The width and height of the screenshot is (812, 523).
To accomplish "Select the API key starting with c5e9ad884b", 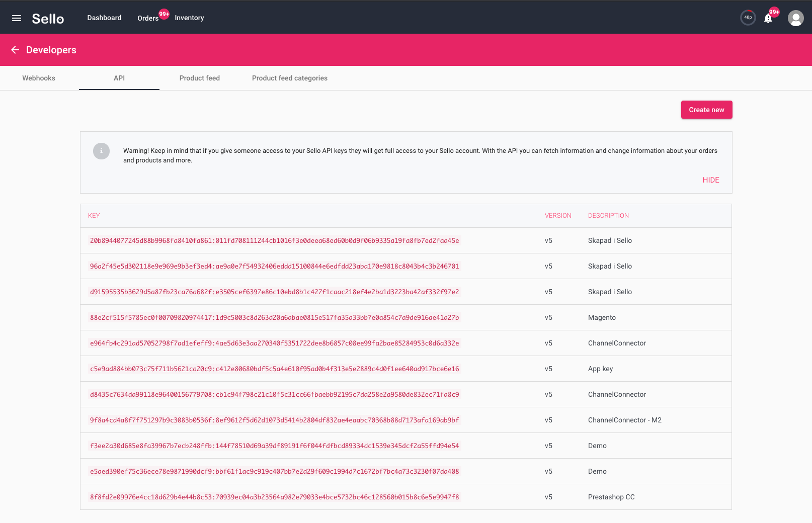I will click(275, 369).
